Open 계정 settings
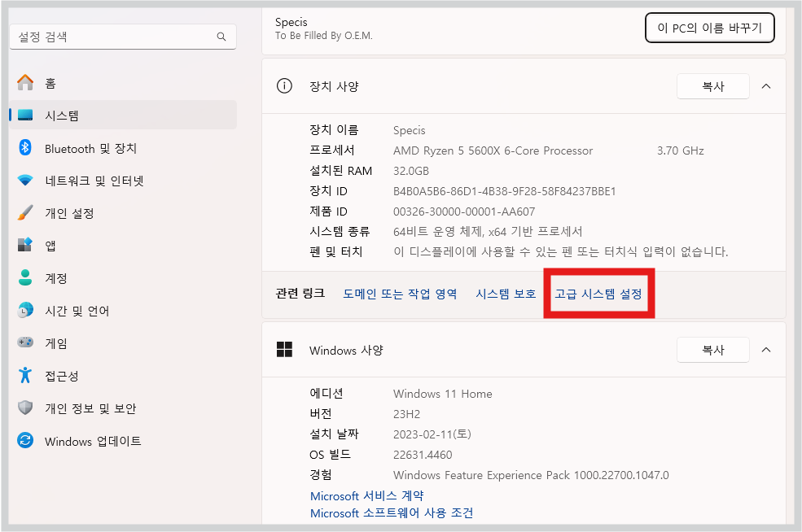802x532 pixels. (x=123, y=278)
